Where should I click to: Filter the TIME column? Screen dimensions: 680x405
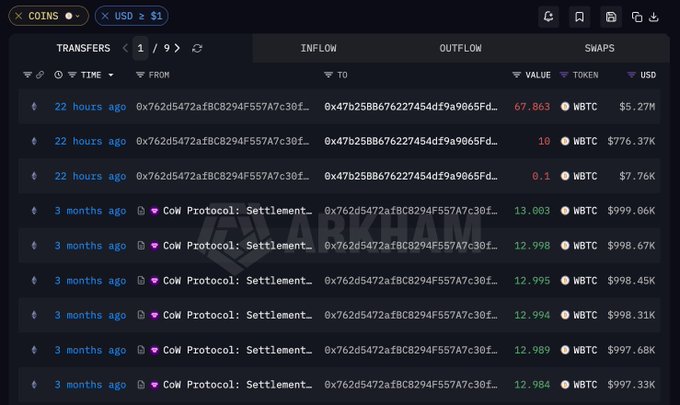(72, 75)
